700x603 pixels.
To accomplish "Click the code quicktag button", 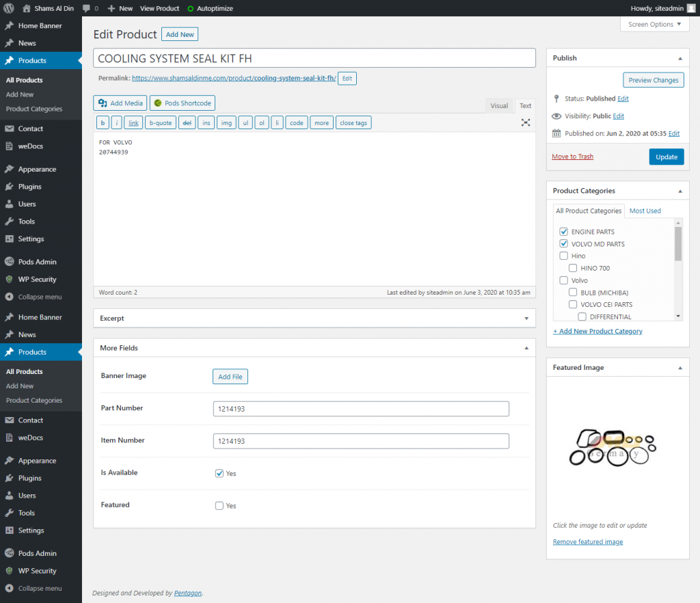I will [297, 123].
